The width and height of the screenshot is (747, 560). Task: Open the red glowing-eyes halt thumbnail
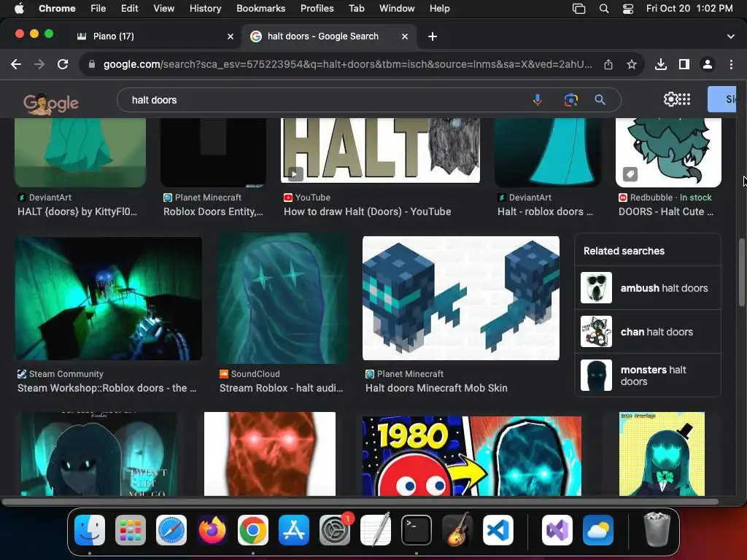[270, 454]
